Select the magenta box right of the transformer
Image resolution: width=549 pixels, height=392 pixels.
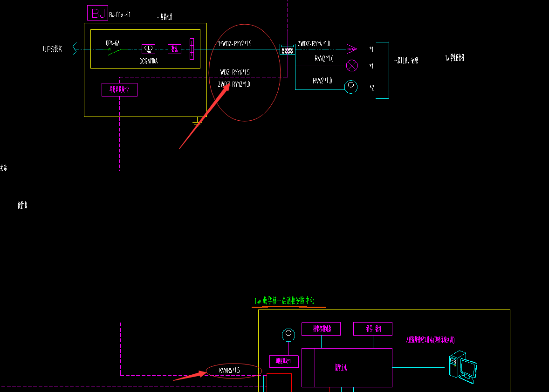tap(174, 49)
